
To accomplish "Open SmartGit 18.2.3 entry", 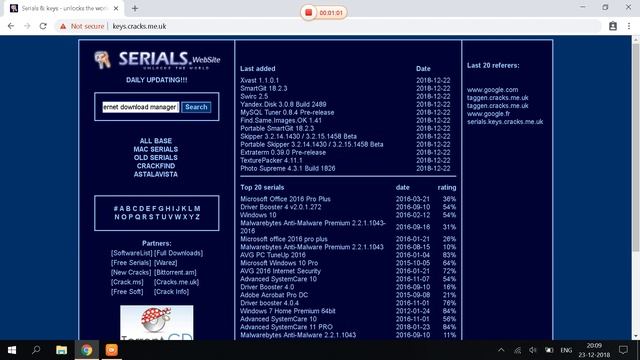I will (264, 88).
